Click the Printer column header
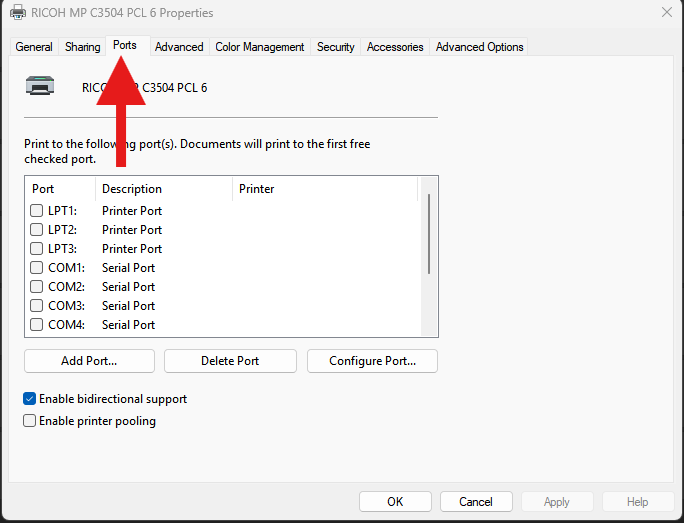 pyautogui.click(x=325, y=189)
